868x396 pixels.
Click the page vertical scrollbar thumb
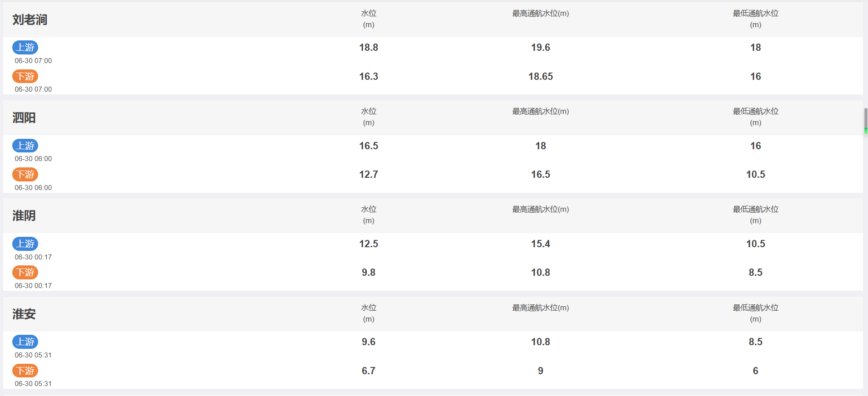[866, 121]
